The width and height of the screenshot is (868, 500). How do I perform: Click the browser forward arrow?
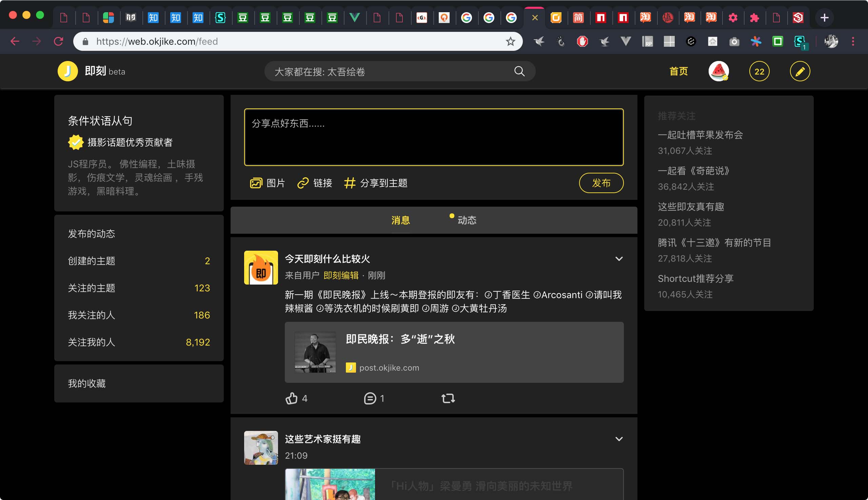point(36,42)
